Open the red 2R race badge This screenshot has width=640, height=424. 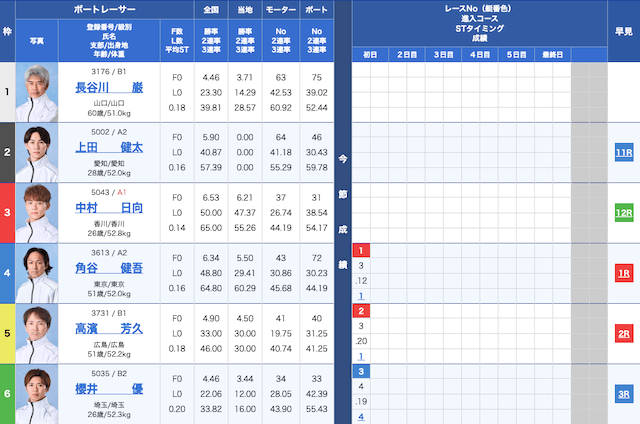click(x=624, y=333)
